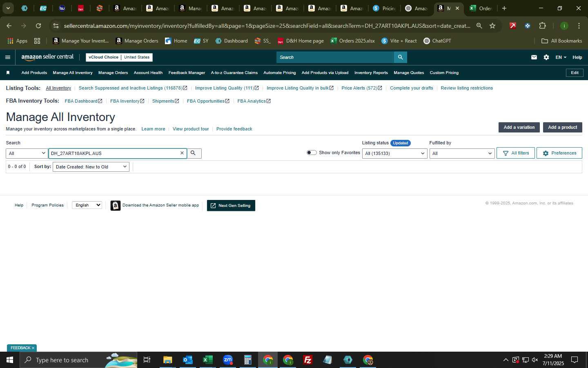
Task: Click the top search magnifier button
Action: 401,57
